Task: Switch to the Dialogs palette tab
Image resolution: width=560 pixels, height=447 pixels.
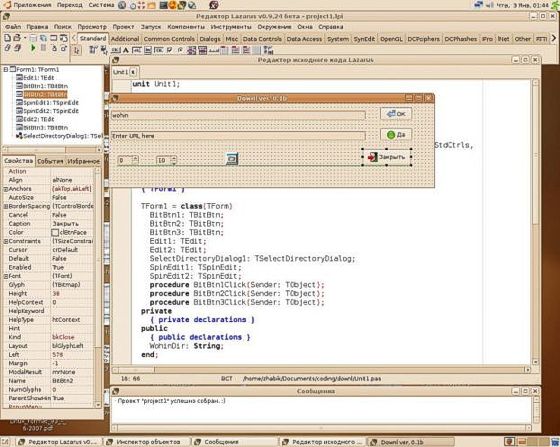Action: click(x=210, y=39)
